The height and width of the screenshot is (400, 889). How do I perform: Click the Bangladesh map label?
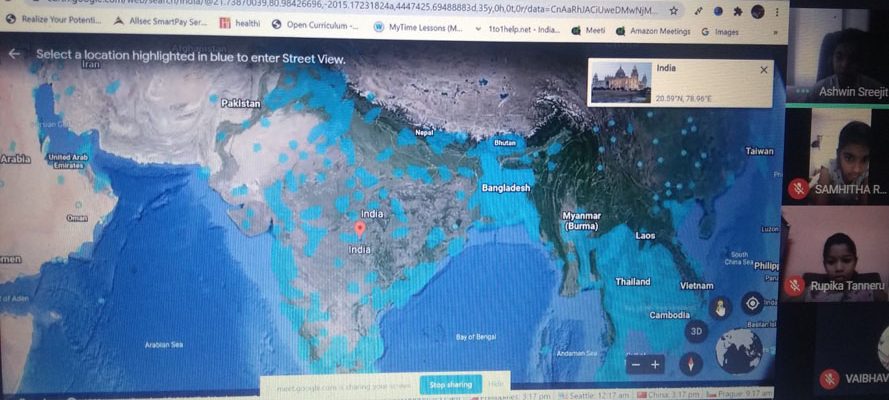coord(506,188)
